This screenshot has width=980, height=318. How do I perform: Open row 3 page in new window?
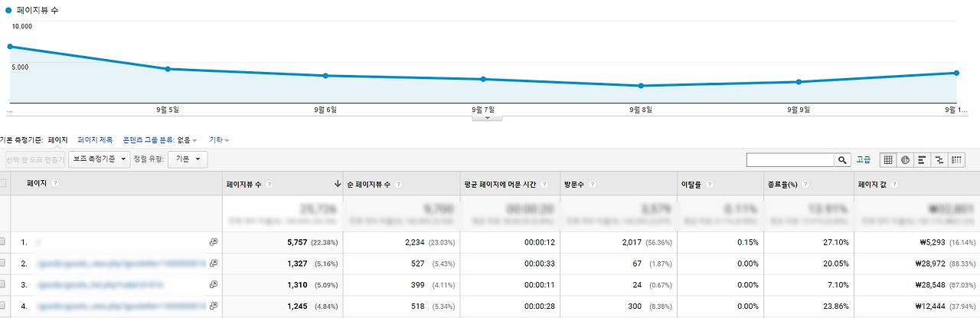coord(214,285)
